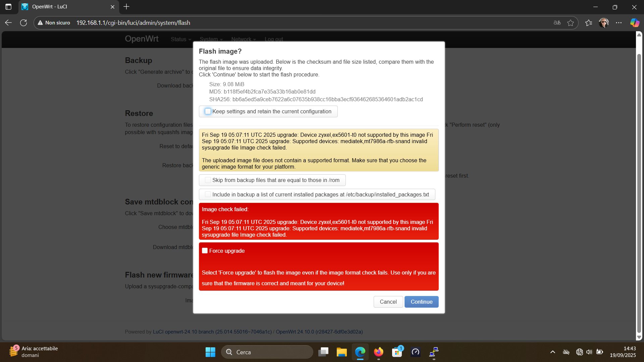Viewport: 644px width, 362px height.
Task: Refresh the page with reload icon
Action: pos(23,23)
